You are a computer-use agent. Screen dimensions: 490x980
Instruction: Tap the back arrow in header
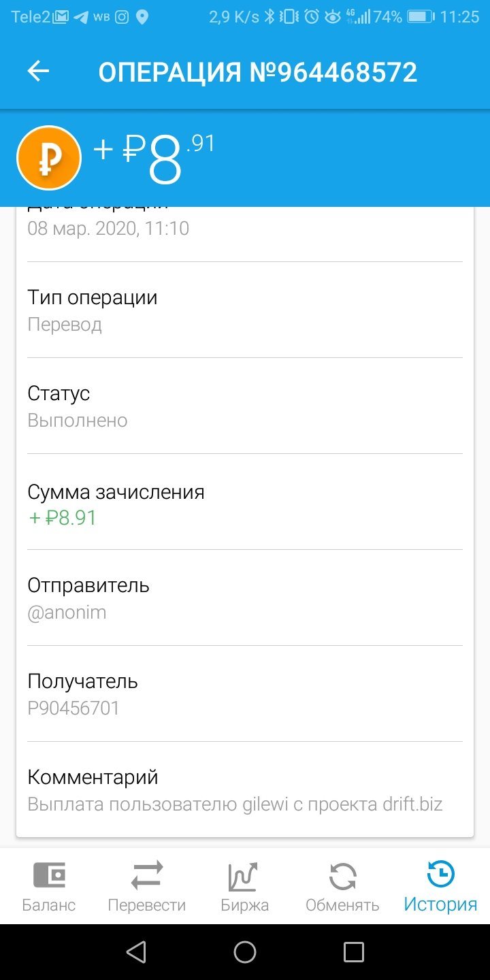coord(38,71)
